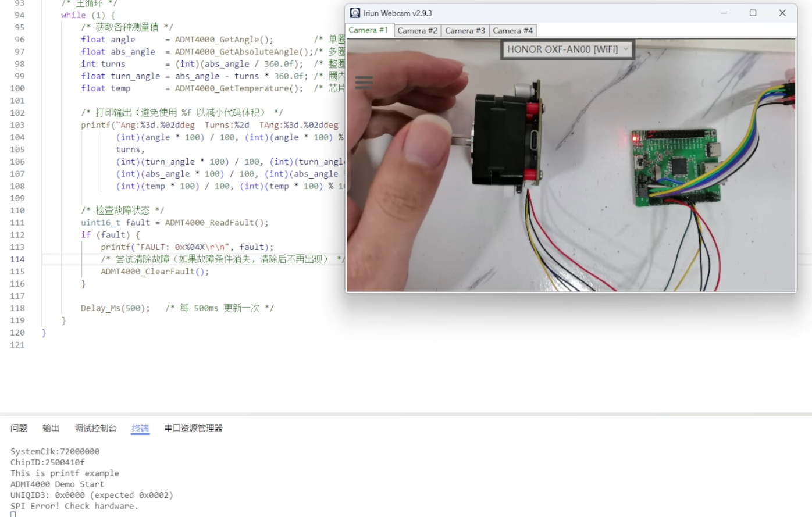This screenshot has width=812, height=517.
Task: Click the ADMT4000_ClearFault call on line 116
Action: pyautogui.click(x=155, y=272)
